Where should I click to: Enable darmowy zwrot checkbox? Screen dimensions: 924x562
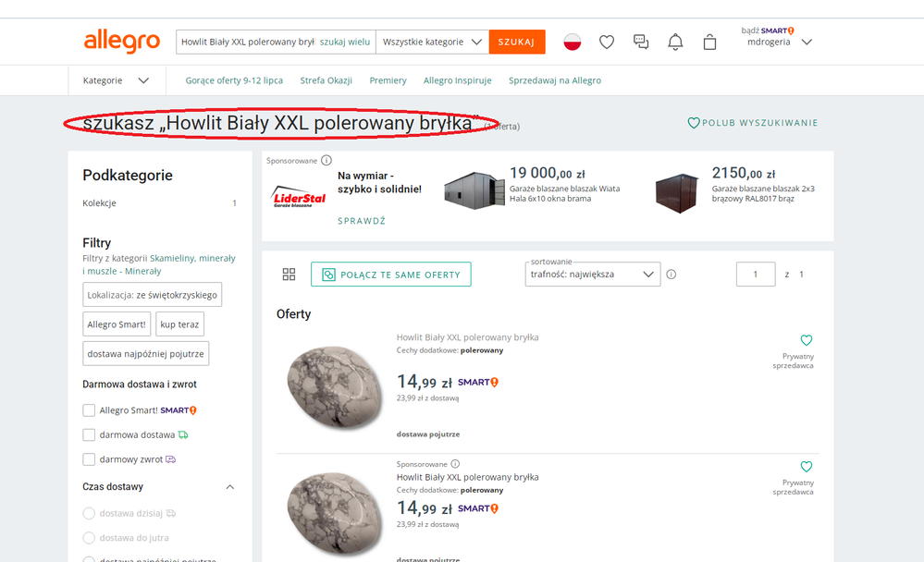[89, 459]
